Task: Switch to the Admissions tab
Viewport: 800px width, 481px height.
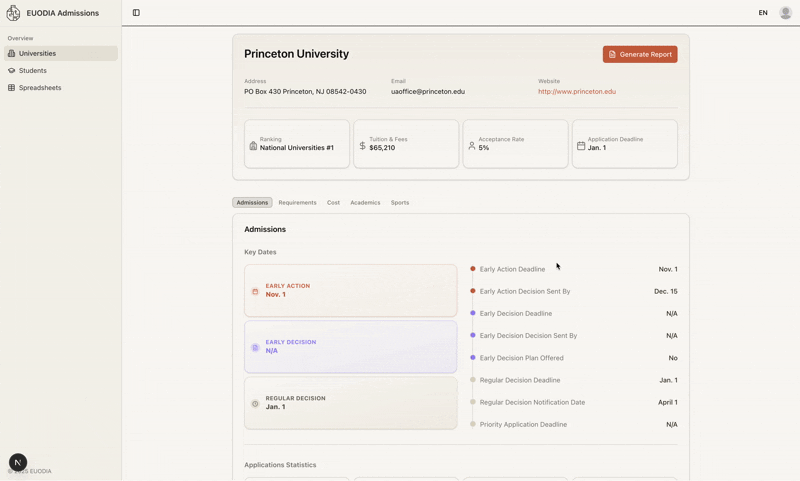Action: point(252,202)
